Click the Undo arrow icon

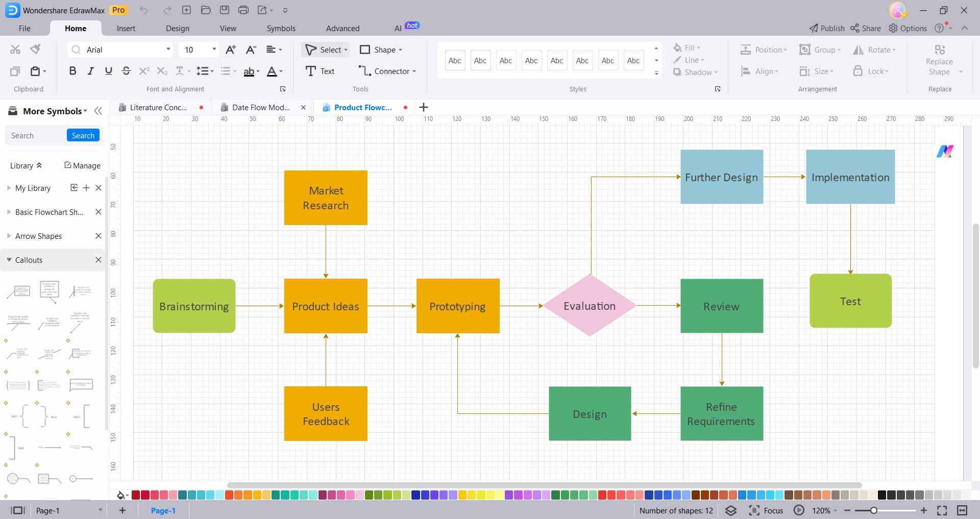pyautogui.click(x=144, y=10)
